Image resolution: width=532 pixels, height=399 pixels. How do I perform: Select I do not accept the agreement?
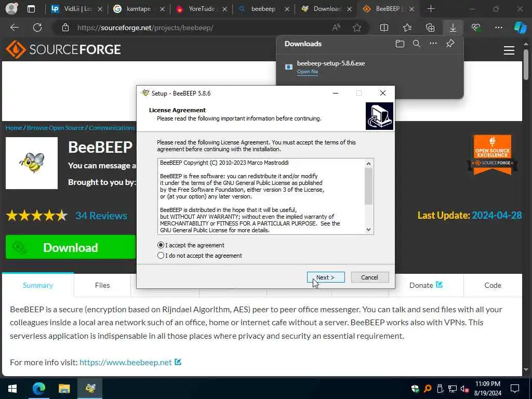coord(200,256)
